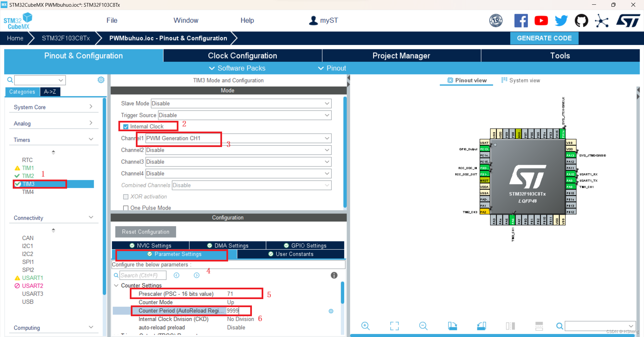Click the ST community network icon

(x=602, y=21)
